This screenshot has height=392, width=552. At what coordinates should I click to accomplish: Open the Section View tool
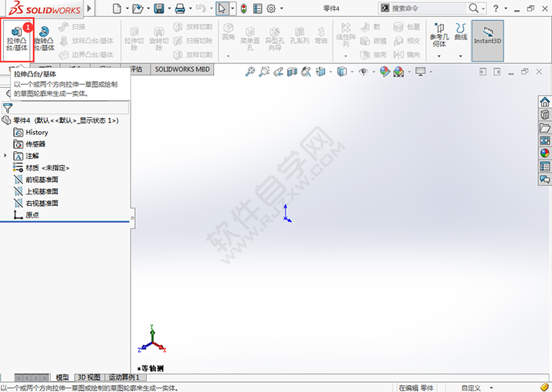point(293,72)
